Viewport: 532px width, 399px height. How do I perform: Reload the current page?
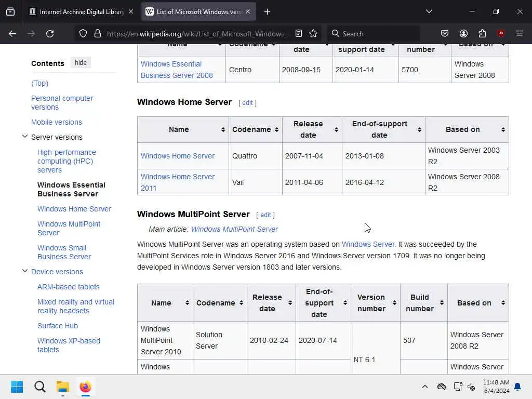coord(50,34)
